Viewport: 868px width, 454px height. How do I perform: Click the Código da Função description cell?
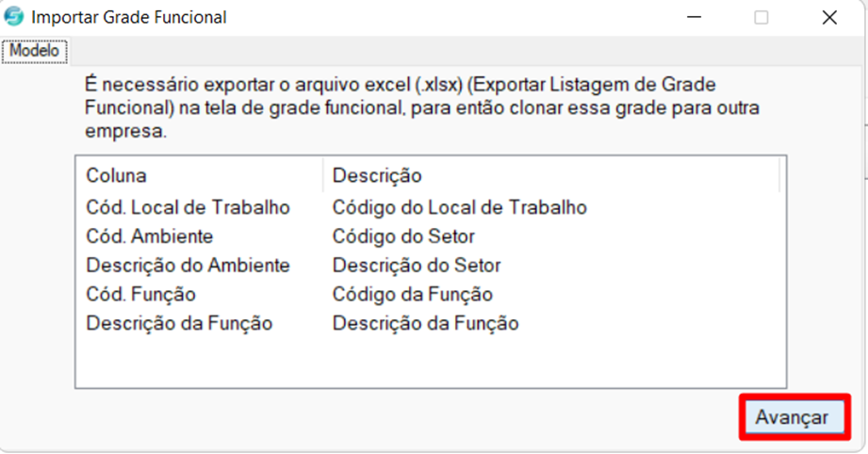pyautogui.click(x=413, y=294)
